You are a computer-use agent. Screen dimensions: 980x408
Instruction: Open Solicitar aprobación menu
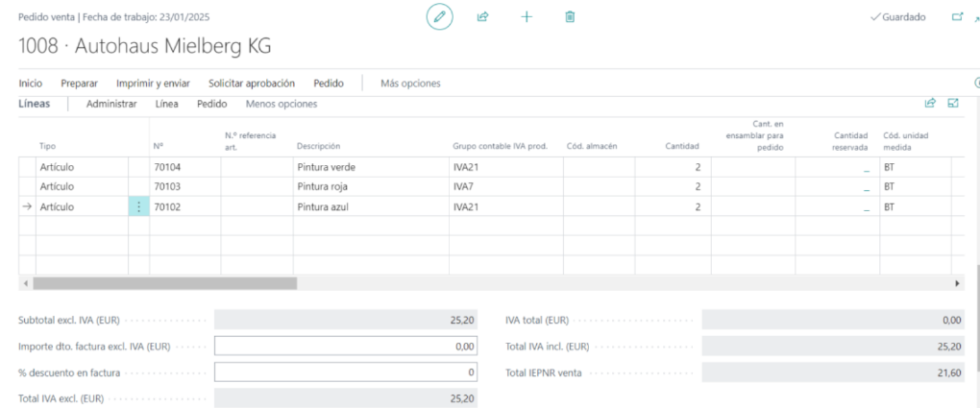click(x=252, y=84)
